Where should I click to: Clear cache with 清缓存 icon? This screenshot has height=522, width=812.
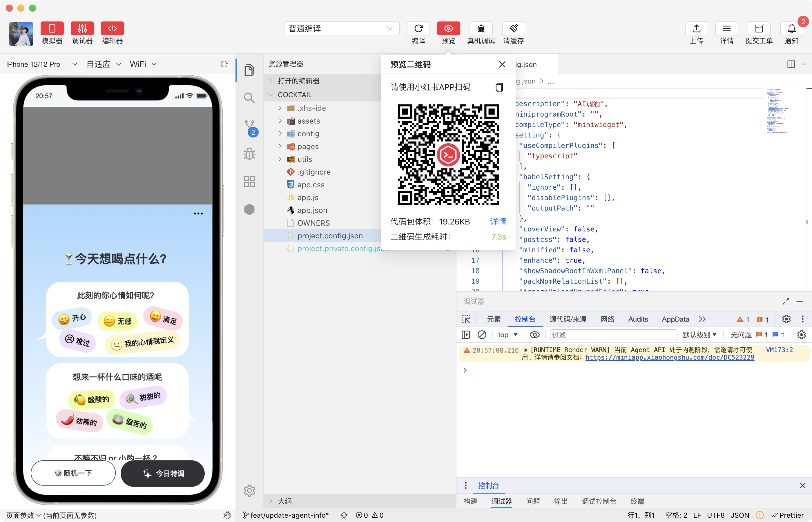(513, 28)
